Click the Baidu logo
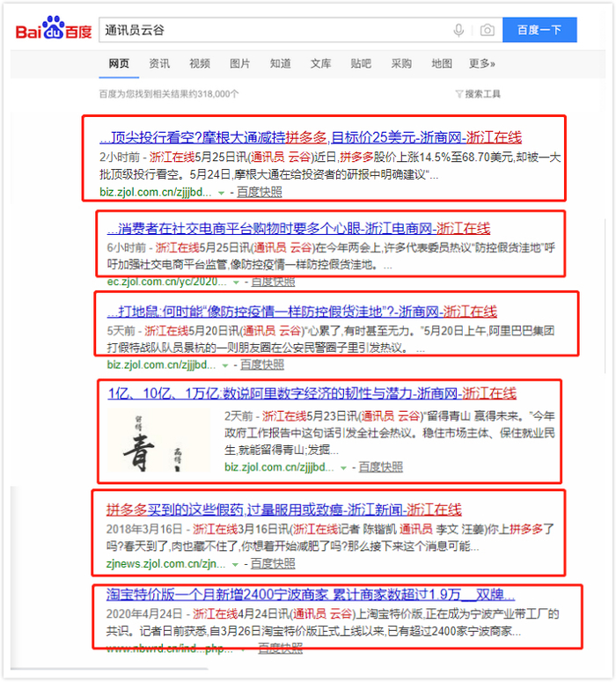This screenshot has width=616, height=682. coord(54,28)
